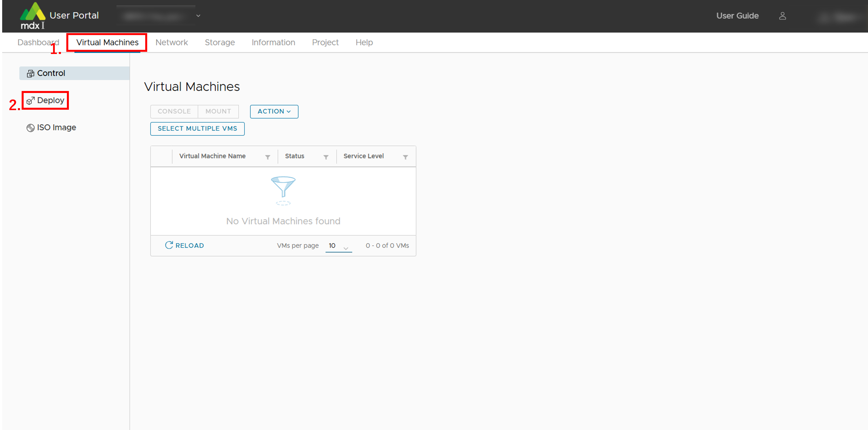Expand the ACTION dropdown menu
Image resolution: width=868 pixels, height=430 pixels.
point(274,112)
